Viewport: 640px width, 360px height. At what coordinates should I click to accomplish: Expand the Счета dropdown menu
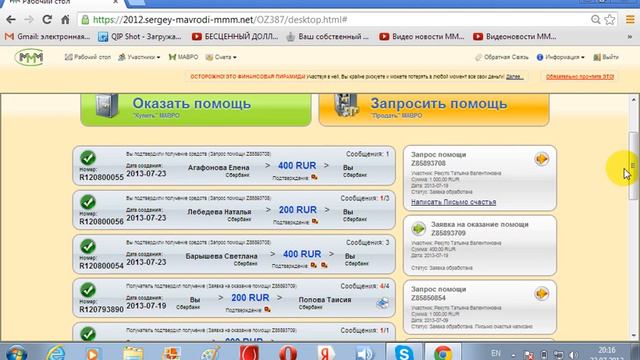click(x=221, y=57)
